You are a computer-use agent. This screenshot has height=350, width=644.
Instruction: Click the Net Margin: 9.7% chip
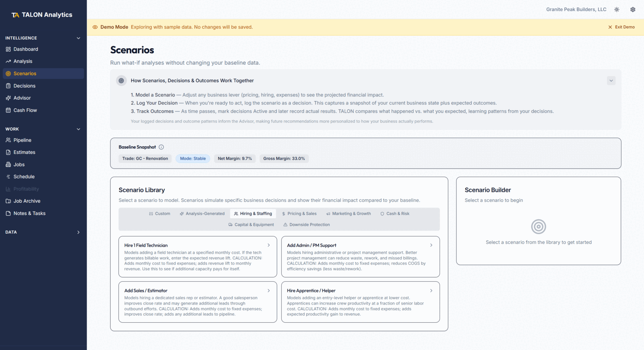[x=235, y=159]
